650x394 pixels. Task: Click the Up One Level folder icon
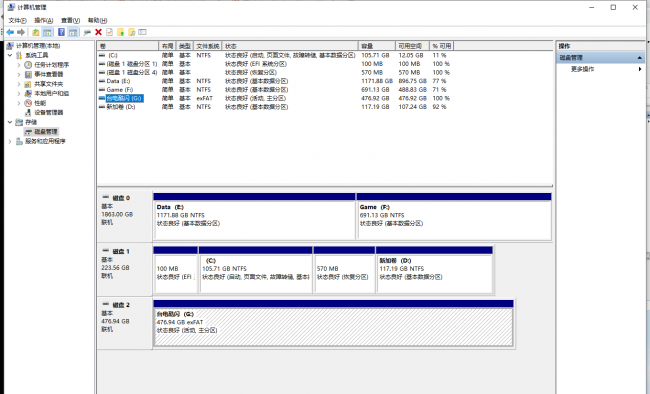click(36, 32)
